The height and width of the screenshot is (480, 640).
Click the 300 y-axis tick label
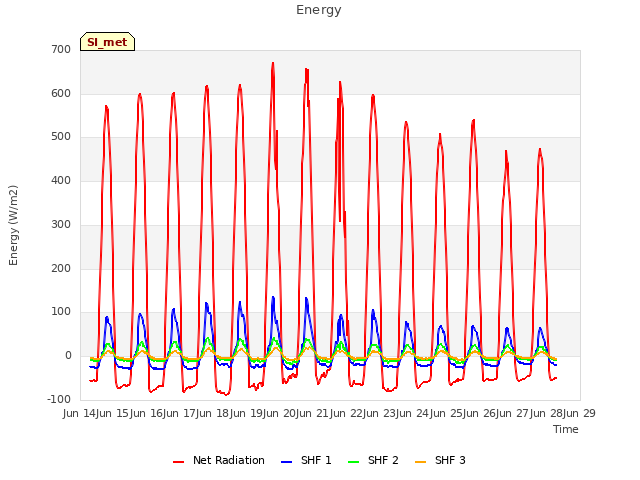pos(61,224)
